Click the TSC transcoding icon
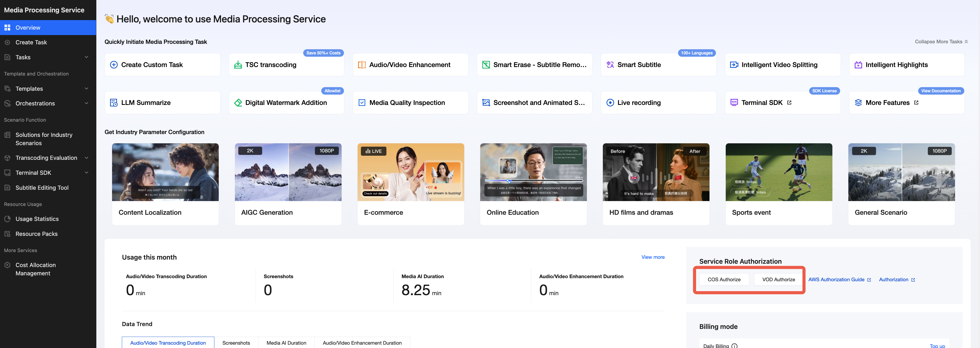Image resolution: width=980 pixels, height=348 pixels. 238,65
